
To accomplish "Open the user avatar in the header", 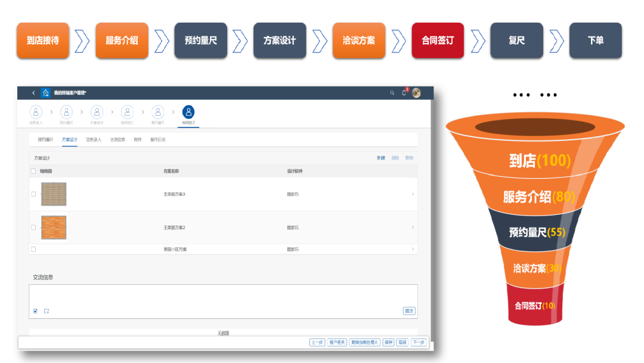I will 416,93.
